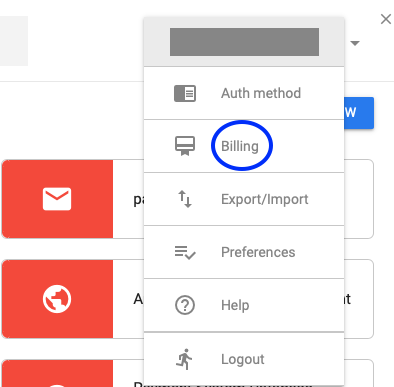Click the Preferences checklist icon
The image size is (394, 387).
(185, 252)
